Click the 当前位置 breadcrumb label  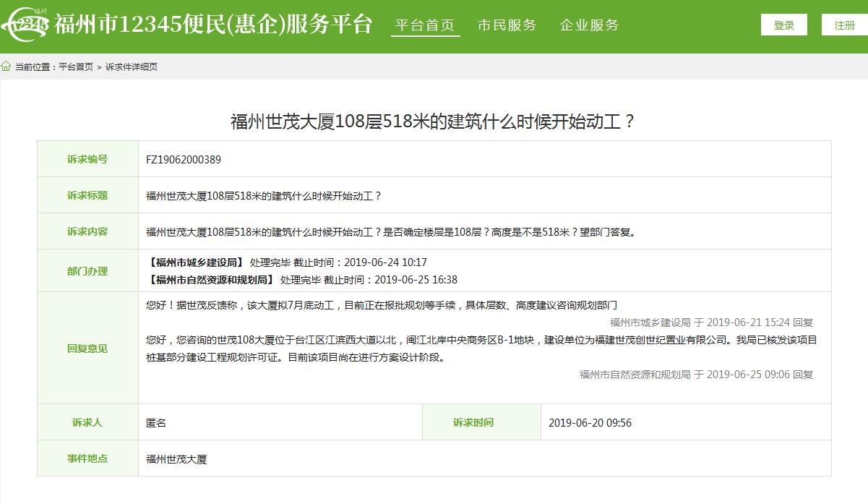[35, 67]
